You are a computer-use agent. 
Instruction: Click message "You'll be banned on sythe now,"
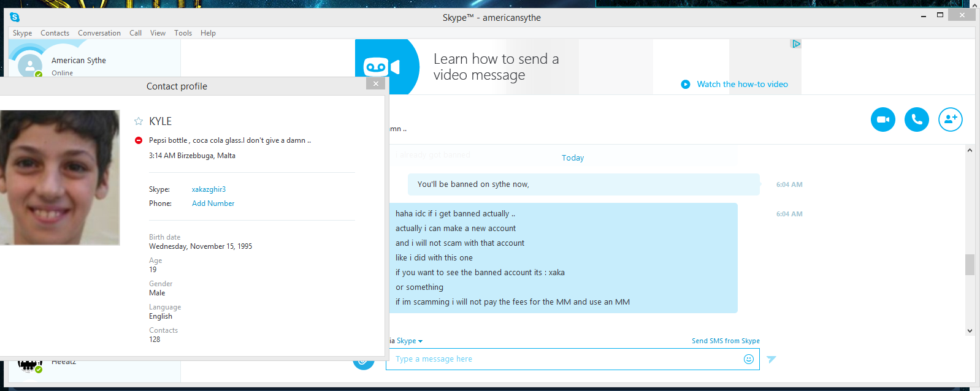pyautogui.click(x=473, y=184)
